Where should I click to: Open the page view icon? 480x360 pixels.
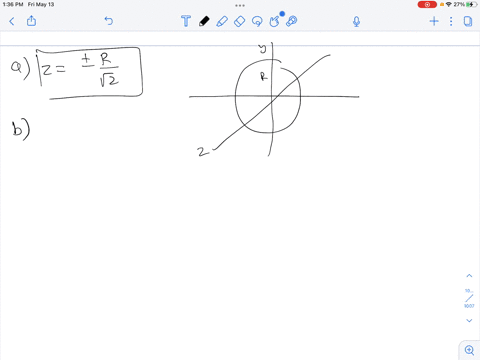[468, 21]
